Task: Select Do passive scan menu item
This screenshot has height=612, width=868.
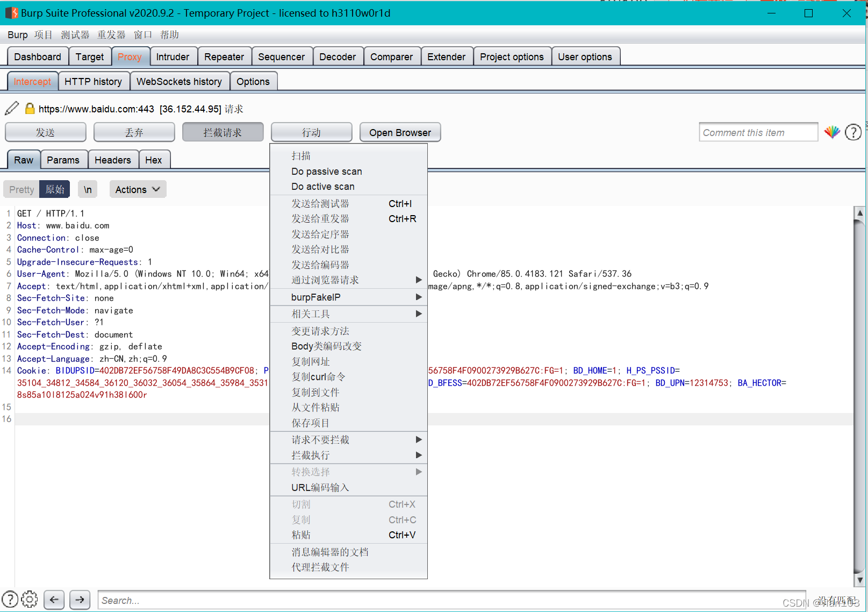Action: click(x=348, y=172)
